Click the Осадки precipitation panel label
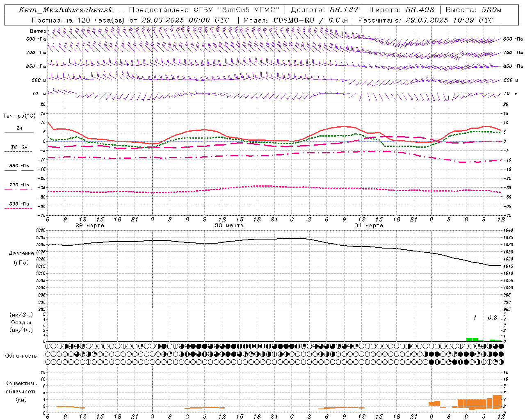525x420 pixels. pyautogui.click(x=21, y=323)
